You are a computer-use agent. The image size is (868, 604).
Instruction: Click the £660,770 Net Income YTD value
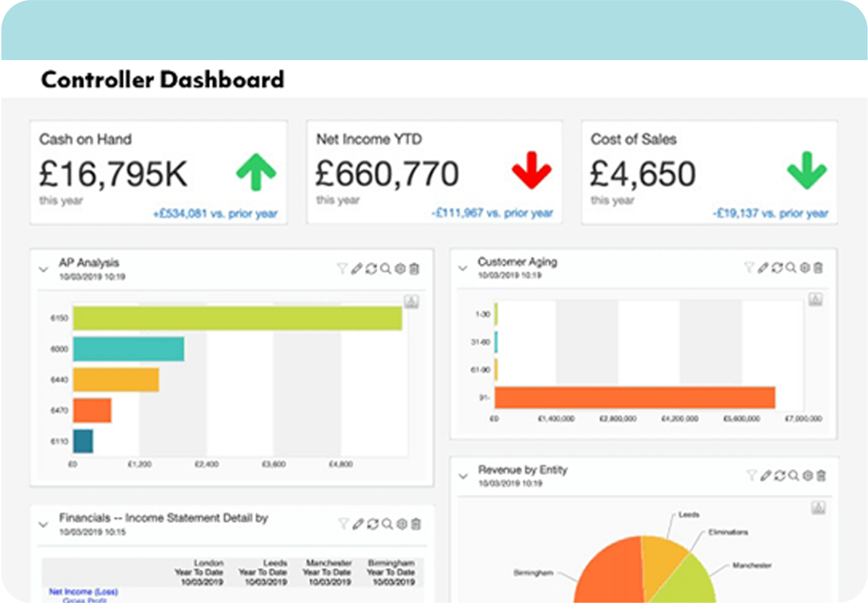click(x=388, y=174)
